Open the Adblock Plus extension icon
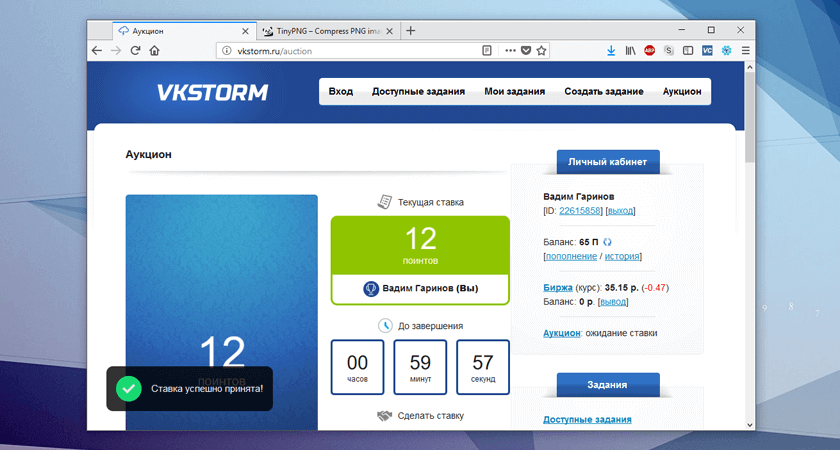 pos(649,50)
